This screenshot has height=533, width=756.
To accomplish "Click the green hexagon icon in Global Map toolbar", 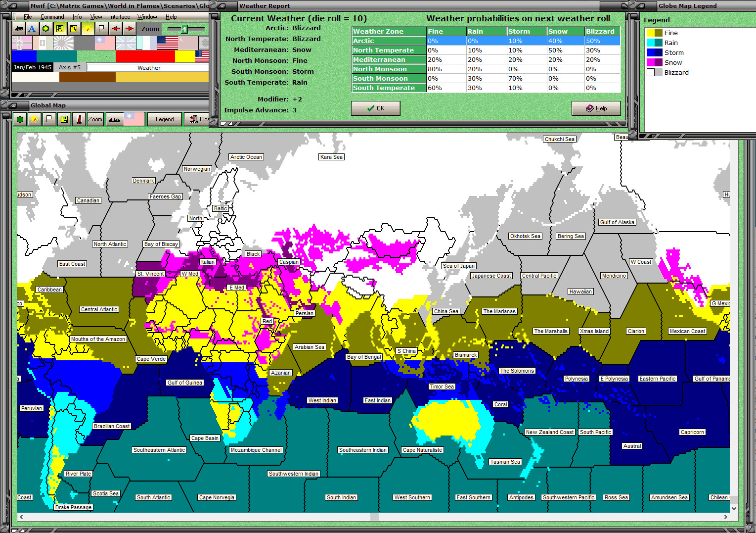I will pos(20,119).
